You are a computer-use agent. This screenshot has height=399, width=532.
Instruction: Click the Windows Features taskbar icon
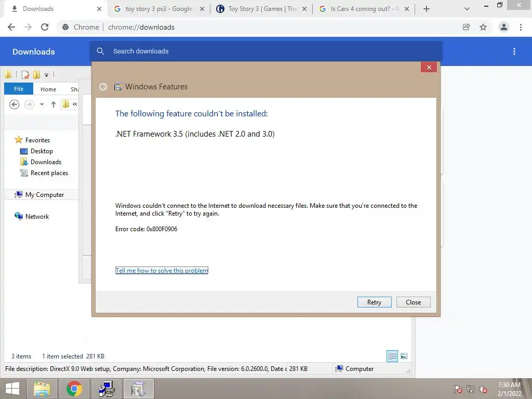tap(138, 389)
